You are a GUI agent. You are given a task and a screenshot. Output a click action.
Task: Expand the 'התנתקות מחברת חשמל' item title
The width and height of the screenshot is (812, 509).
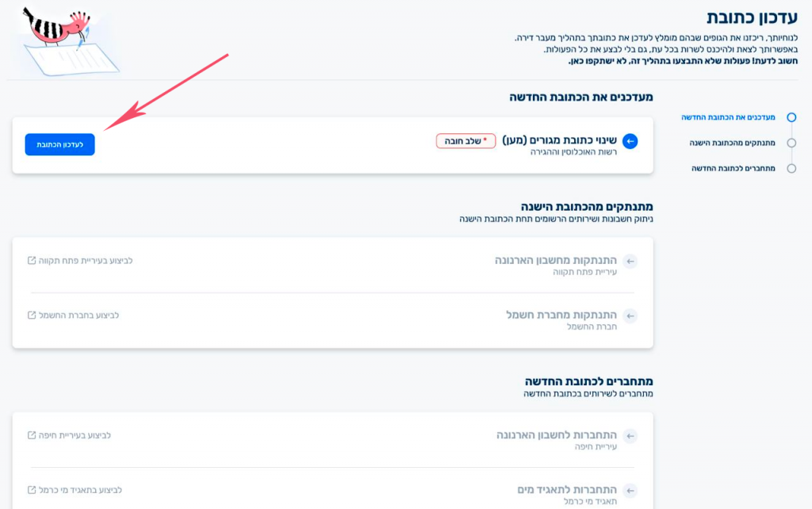561,315
